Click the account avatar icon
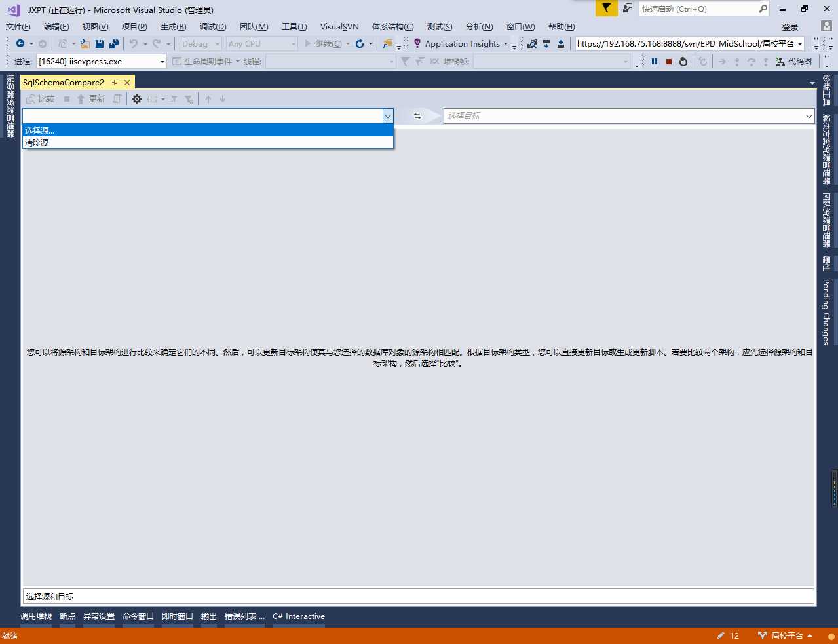 (827, 26)
